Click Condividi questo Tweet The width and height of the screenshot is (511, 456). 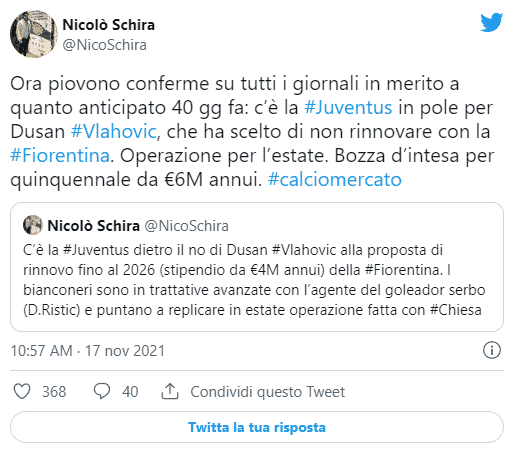(x=268, y=392)
